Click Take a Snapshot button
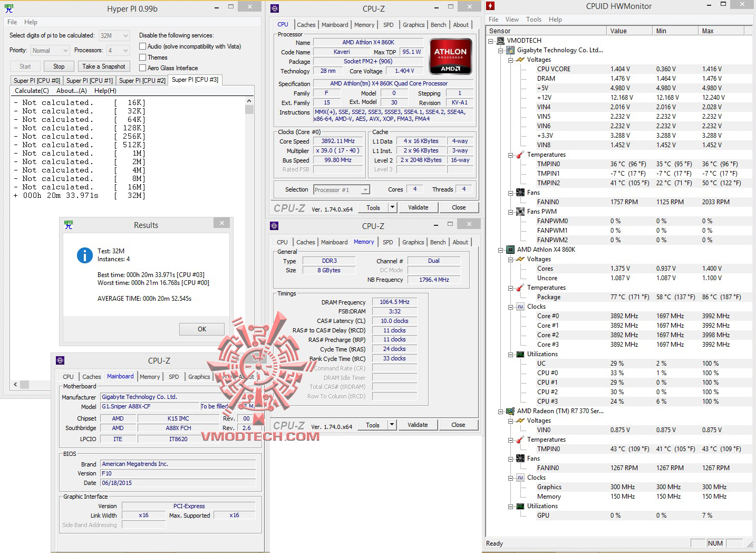Image resolution: width=756 pixels, height=553 pixels. [104, 66]
